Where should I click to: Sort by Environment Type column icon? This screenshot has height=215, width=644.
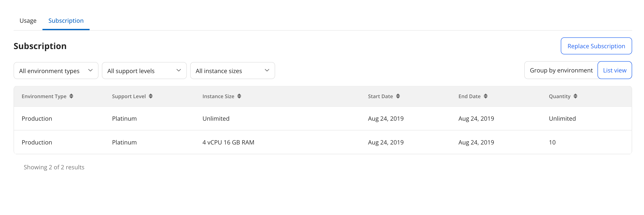coord(71,96)
